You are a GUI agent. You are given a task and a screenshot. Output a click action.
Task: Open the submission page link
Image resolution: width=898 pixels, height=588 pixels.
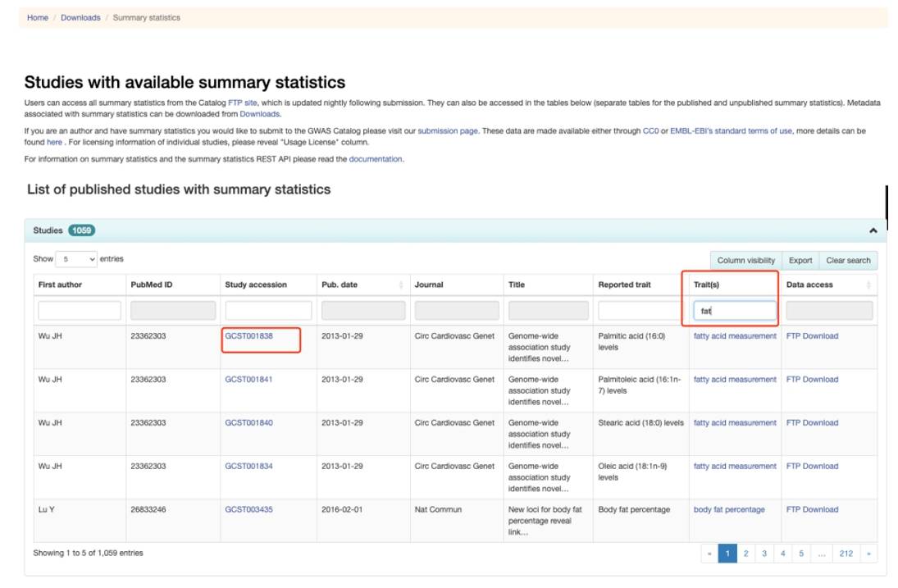click(x=447, y=131)
